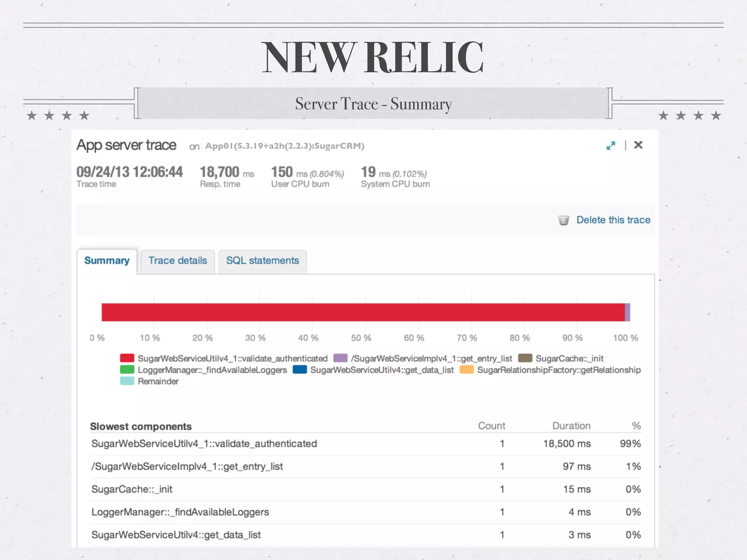Click the brown SugarCache::_init legend swatch
Image resolution: width=747 pixels, height=560 pixels.
[525, 358]
